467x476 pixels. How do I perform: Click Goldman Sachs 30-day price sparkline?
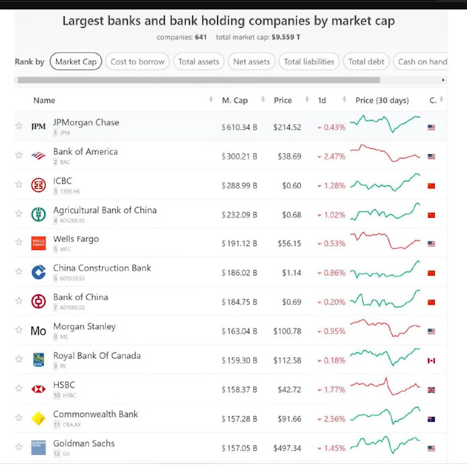pos(385,444)
